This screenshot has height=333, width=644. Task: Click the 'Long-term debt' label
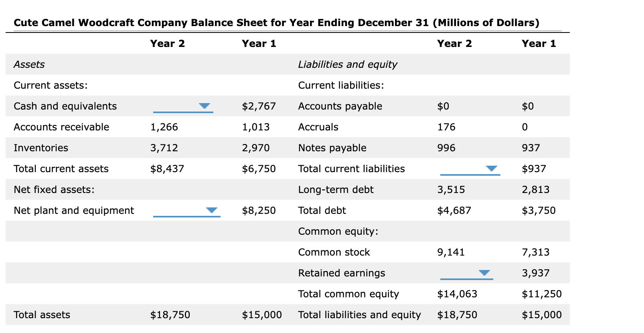coord(336,190)
